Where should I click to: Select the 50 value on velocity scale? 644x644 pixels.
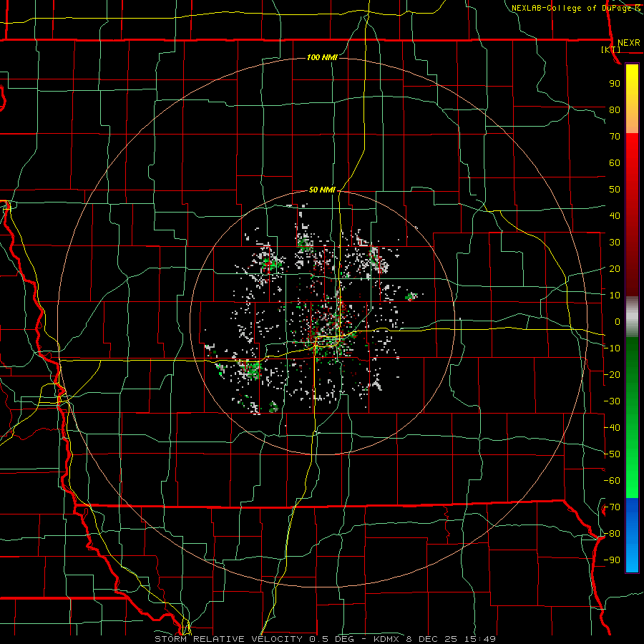615,190
